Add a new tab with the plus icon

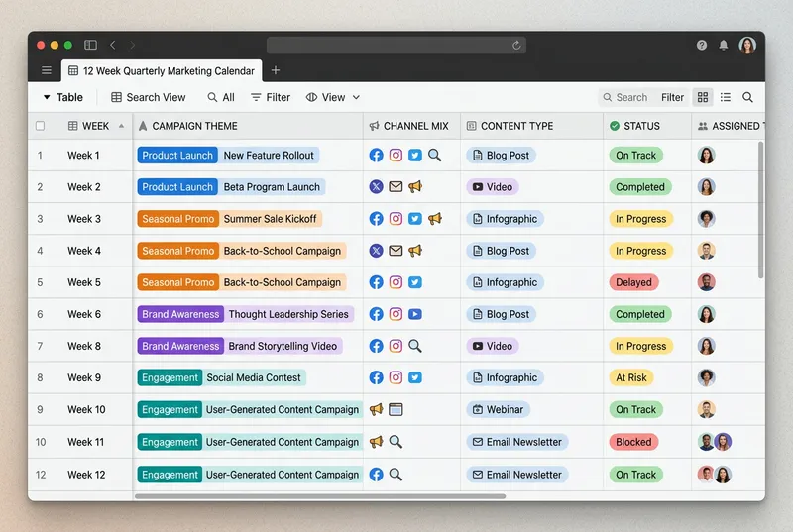[276, 70]
